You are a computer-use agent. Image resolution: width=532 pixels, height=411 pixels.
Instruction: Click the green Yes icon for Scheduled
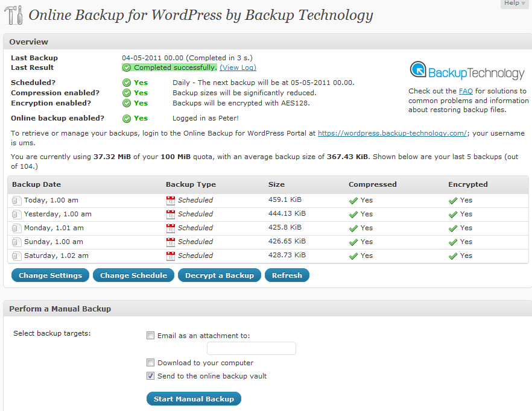tap(127, 83)
